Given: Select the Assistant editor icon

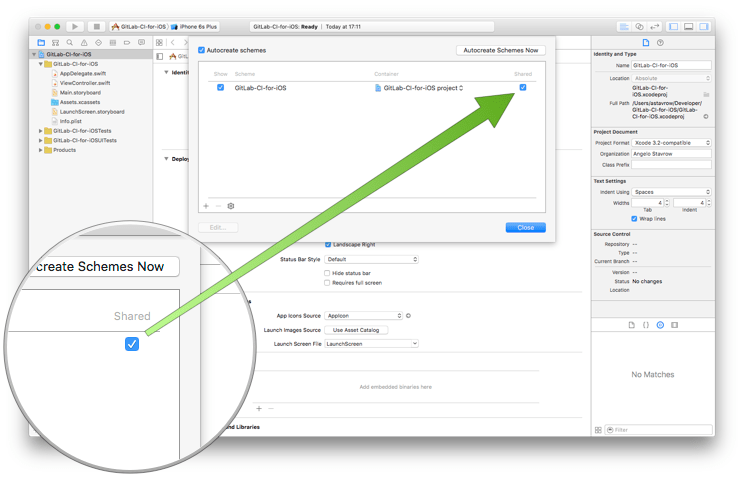Looking at the screenshot, I should 639,27.
